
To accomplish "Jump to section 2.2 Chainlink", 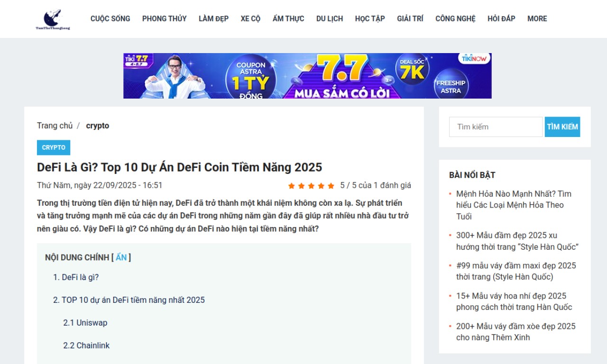I will 86,346.
